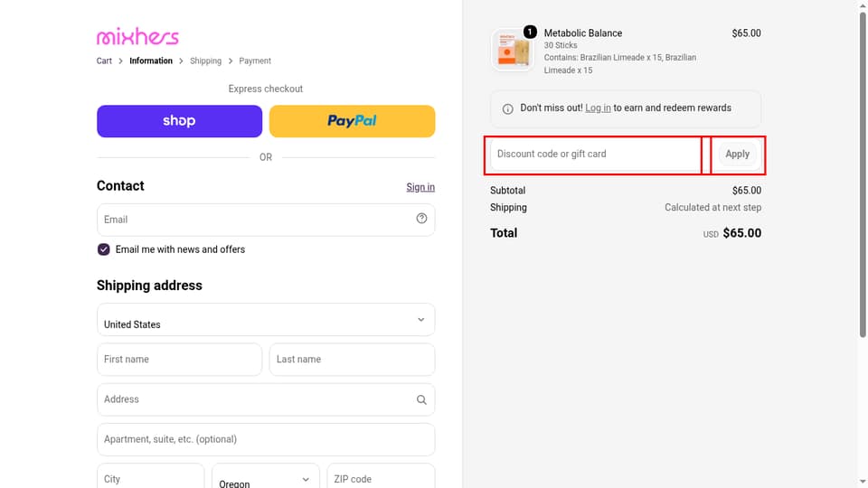Select the Payment breadcrumb step
Screen dimensions: 868x488
coord(255,61)
